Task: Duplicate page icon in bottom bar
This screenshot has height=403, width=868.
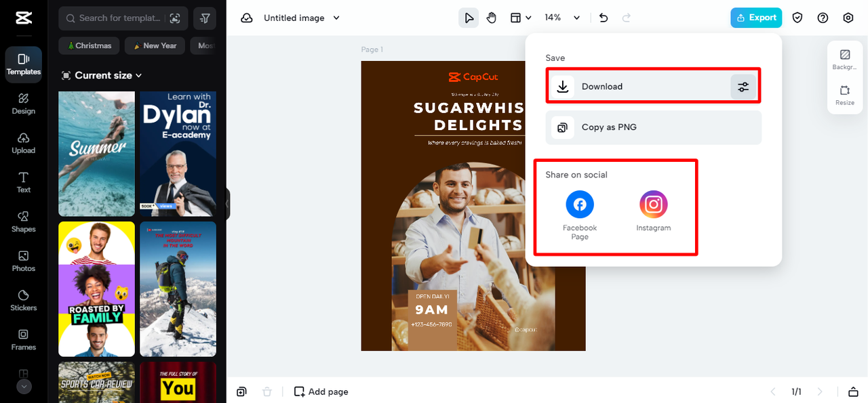Action: pyautogui.click(x=241, y=391)
